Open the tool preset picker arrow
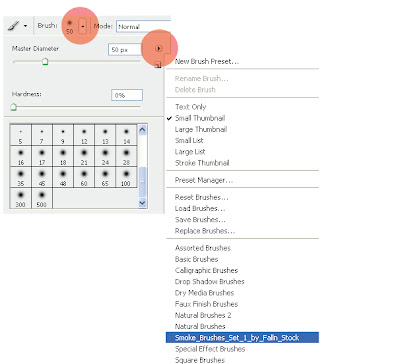This screenshot has height=364, width=400. click(x=25, y=26)
